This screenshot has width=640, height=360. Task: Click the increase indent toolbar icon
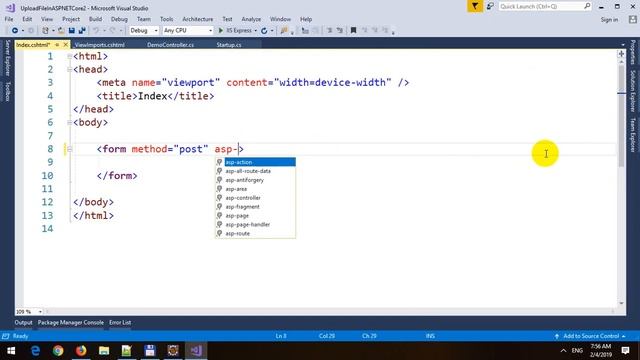(x=339, y=31)
